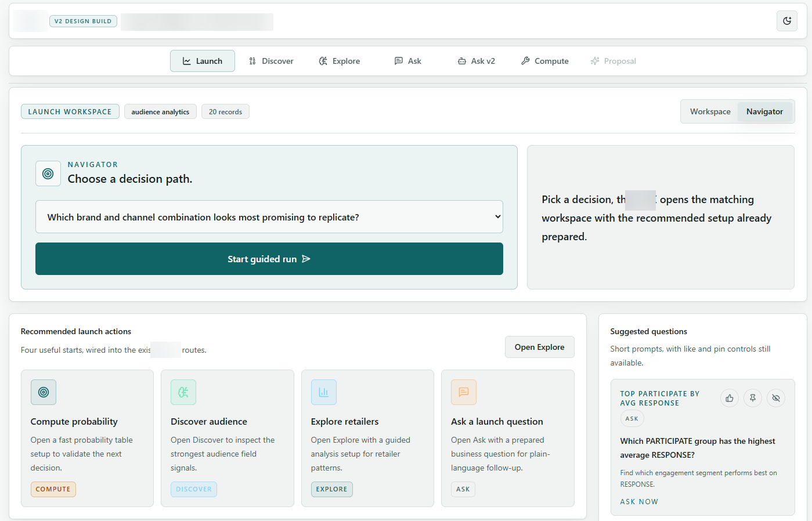Click the 20 records chip

(225, 111)
